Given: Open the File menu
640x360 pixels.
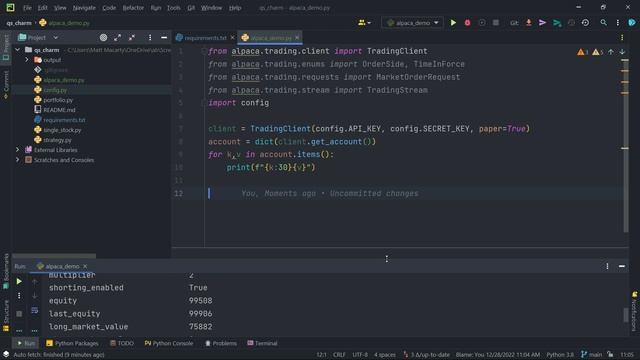Looking at the screenshot, I should click(27, 8).
